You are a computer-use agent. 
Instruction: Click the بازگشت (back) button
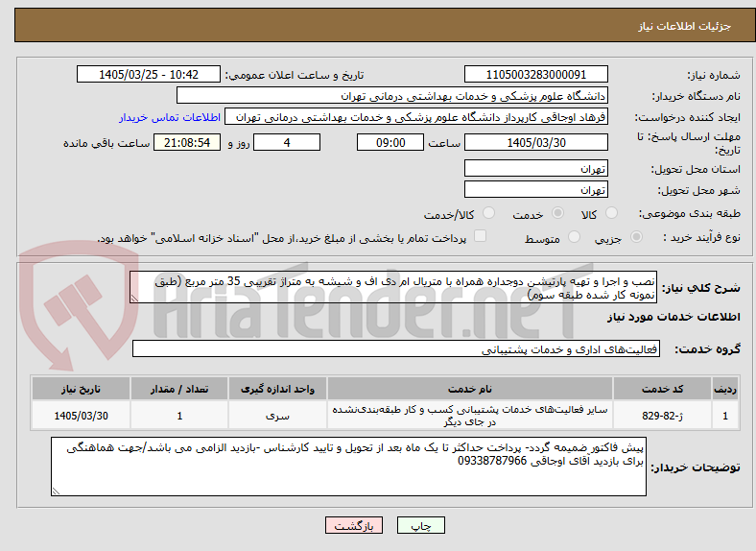353,526
